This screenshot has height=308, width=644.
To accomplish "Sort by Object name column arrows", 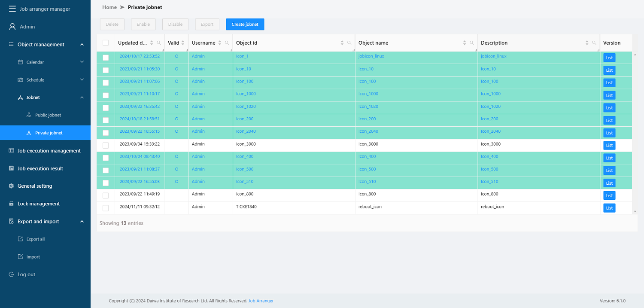I will (x=465, y=43).
